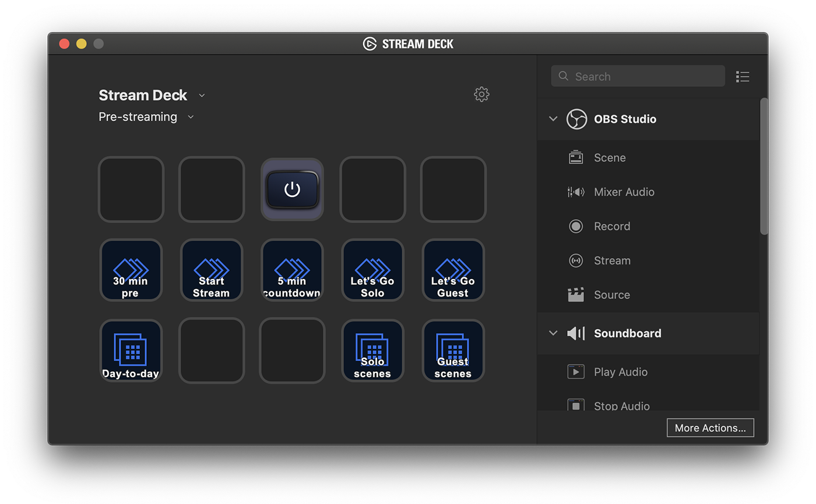Select the 'Record' action label
The height and width of the screenshot is (504, 816).
click(x=612, y=226)
